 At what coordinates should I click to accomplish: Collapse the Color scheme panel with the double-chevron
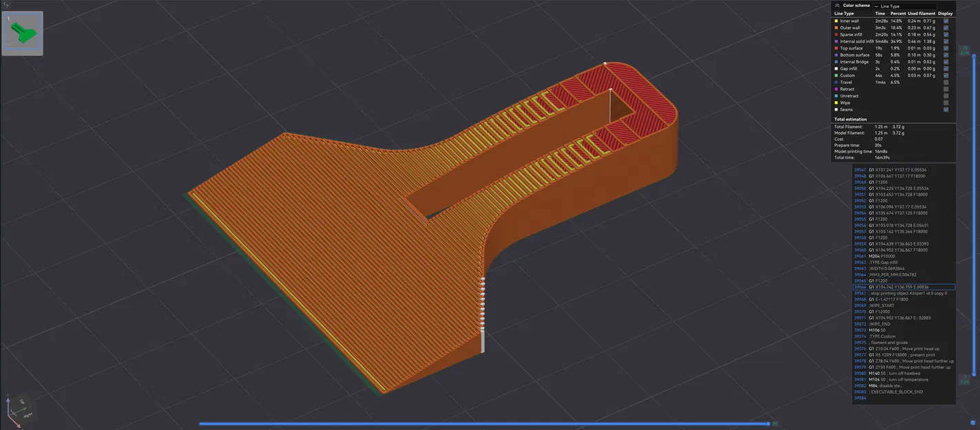pyautogui.click(x=836, y=5)
